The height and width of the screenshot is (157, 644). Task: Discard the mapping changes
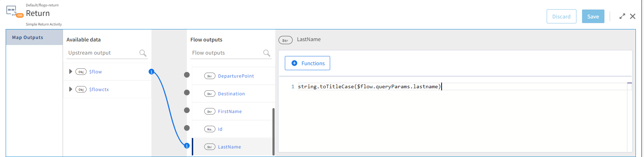point(561,16)
